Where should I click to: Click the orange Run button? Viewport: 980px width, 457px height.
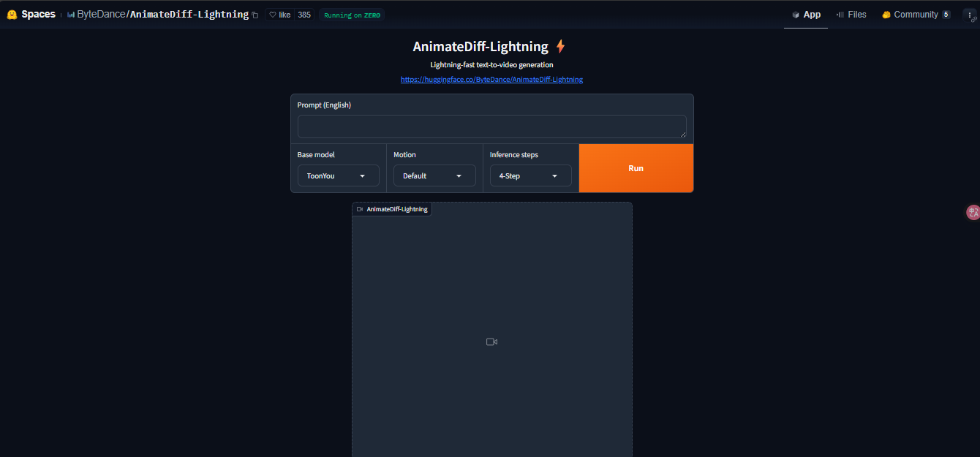636,168
